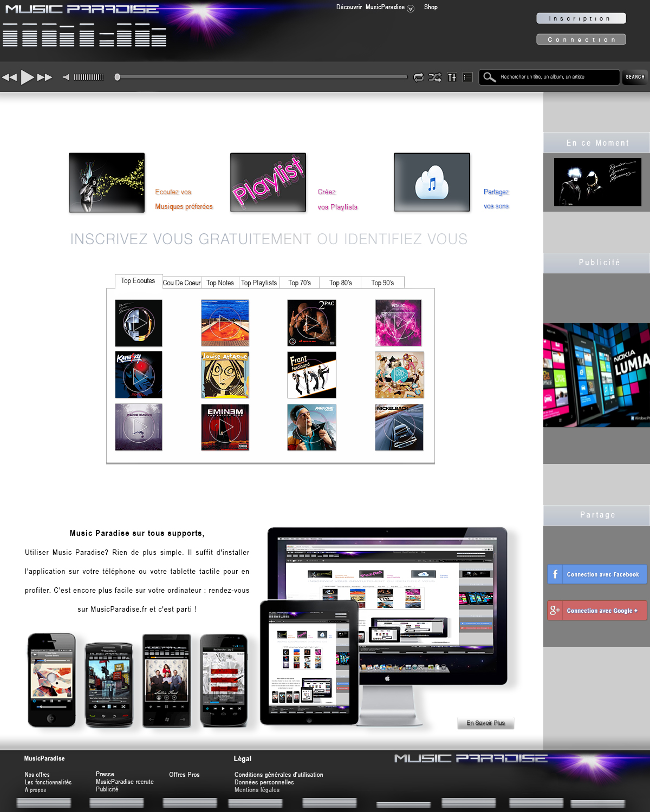The height and width of the screenshot is (812, 650).
Task: Open the Inscription button
Action: point(581,18)
